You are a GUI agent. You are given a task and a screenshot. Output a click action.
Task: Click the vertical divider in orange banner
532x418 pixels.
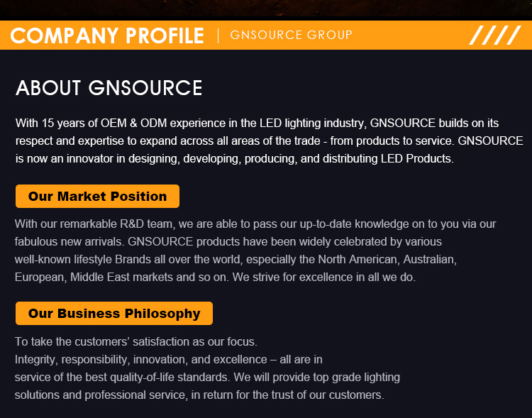point(218,35)
